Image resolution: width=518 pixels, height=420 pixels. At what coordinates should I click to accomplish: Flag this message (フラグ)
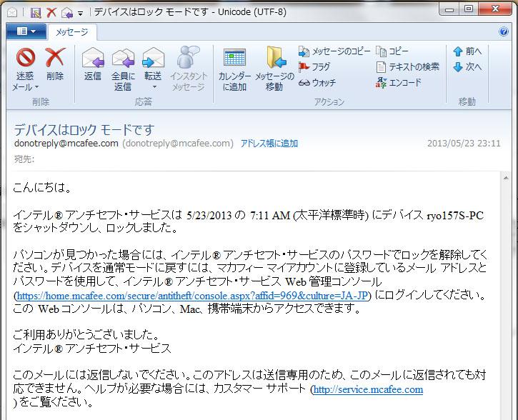pyautogui.click(x=314, y=67)
